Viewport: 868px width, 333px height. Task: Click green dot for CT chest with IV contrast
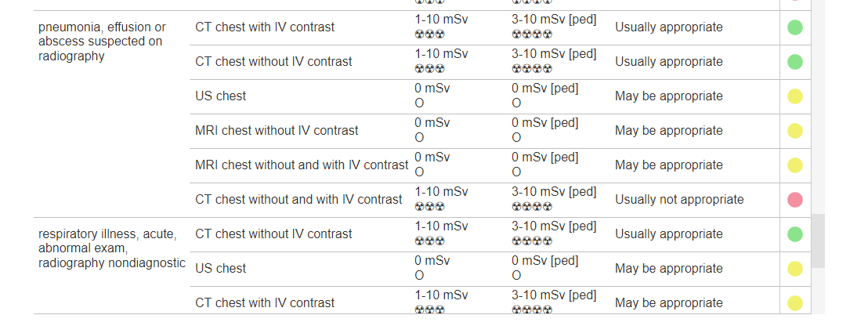point(795,27)
